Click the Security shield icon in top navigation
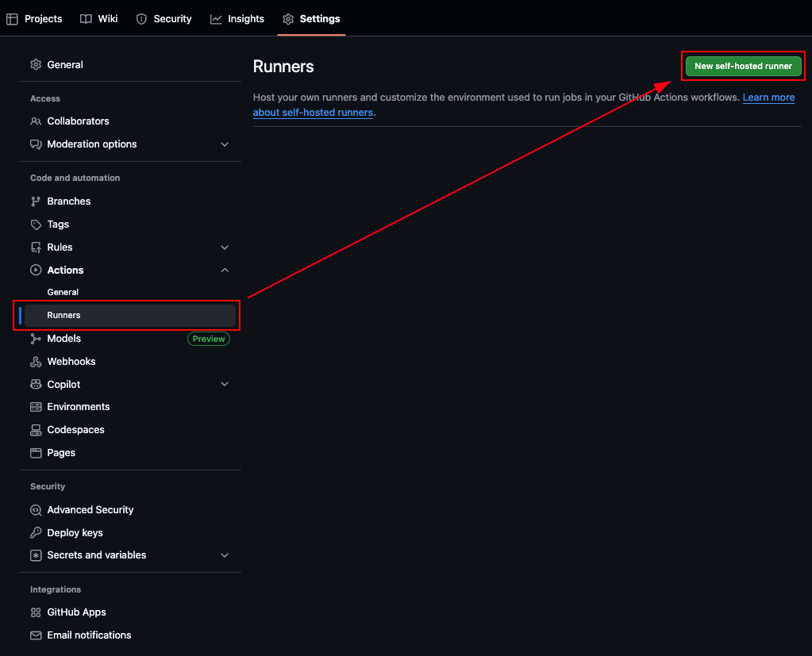 pos(141,19)
